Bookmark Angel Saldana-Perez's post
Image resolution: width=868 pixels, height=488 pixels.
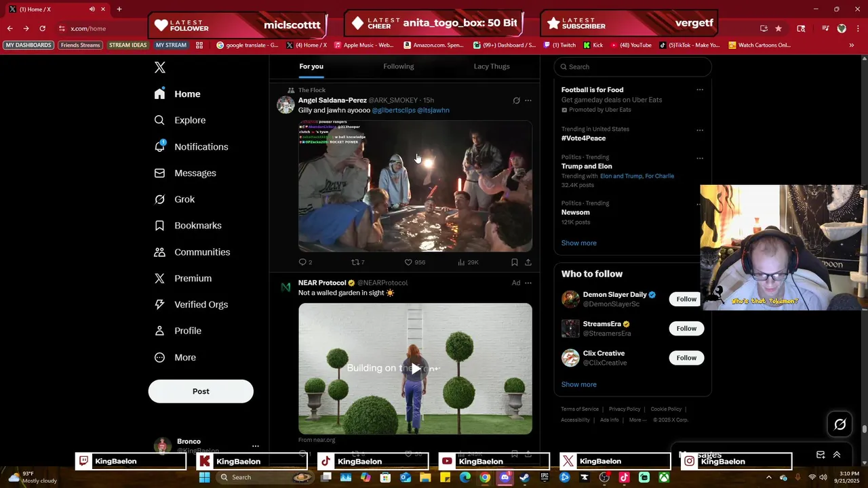click(x=515, y=262)
